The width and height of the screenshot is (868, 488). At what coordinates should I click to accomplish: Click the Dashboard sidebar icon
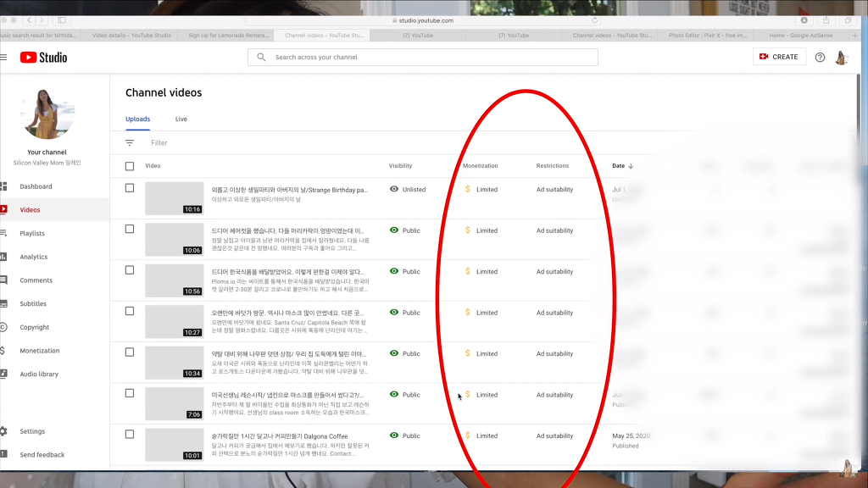click(4, 186)
